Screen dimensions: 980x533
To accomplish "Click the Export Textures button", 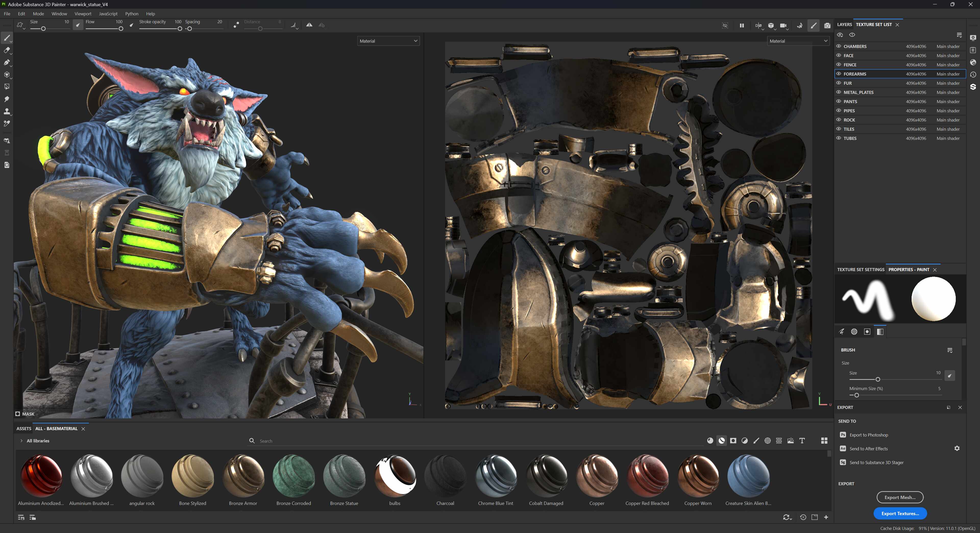I will (x=900, y=513).
